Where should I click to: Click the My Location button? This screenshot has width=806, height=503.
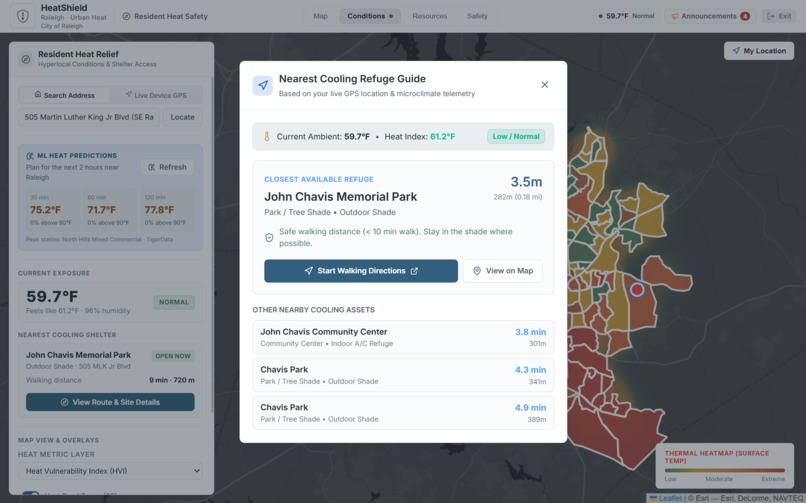tap(759, 51)
